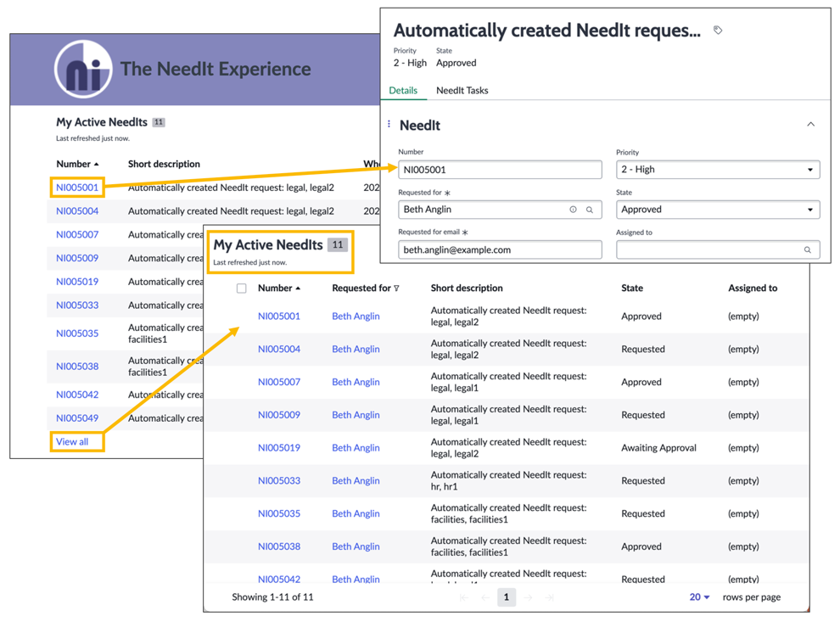Click the Requested for email input field
Image resolution: width=840 pixels, height=622 pixels.
pyautogui.click(x=500, y=249)
